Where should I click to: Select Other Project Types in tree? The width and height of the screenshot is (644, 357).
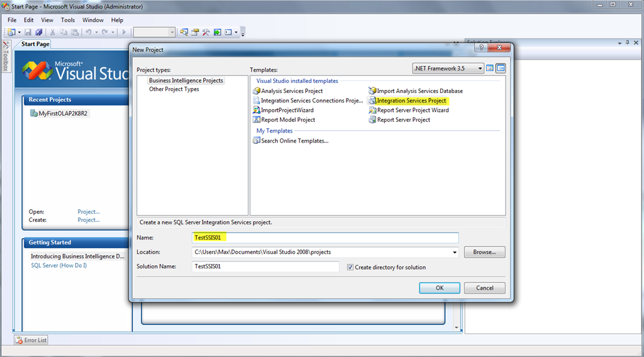pyautogui.click(x=174, y=89)
